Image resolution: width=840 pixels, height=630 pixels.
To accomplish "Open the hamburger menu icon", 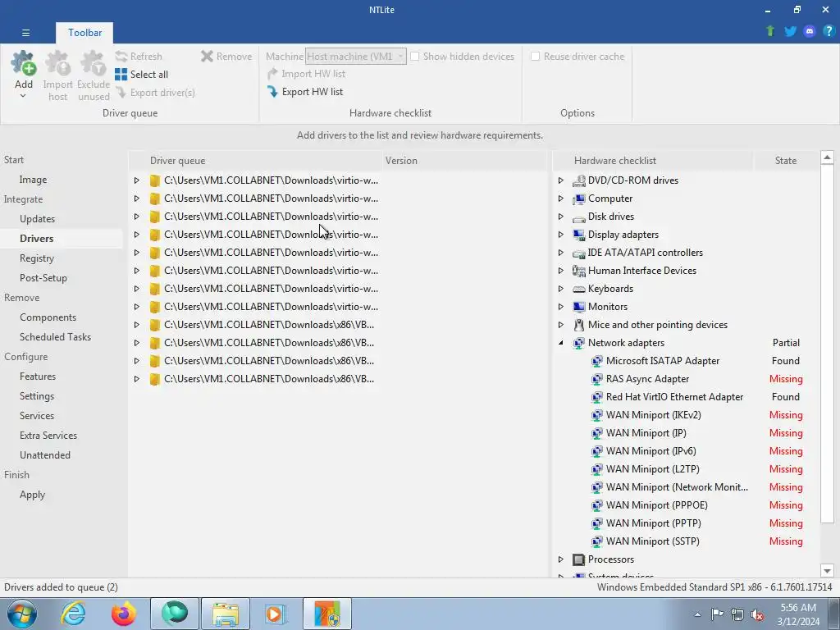I will 25,33.
